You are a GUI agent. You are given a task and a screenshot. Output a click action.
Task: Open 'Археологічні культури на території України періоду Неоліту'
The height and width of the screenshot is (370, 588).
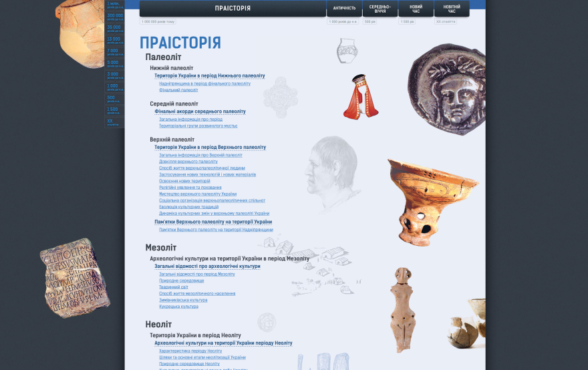click(223, 343)
